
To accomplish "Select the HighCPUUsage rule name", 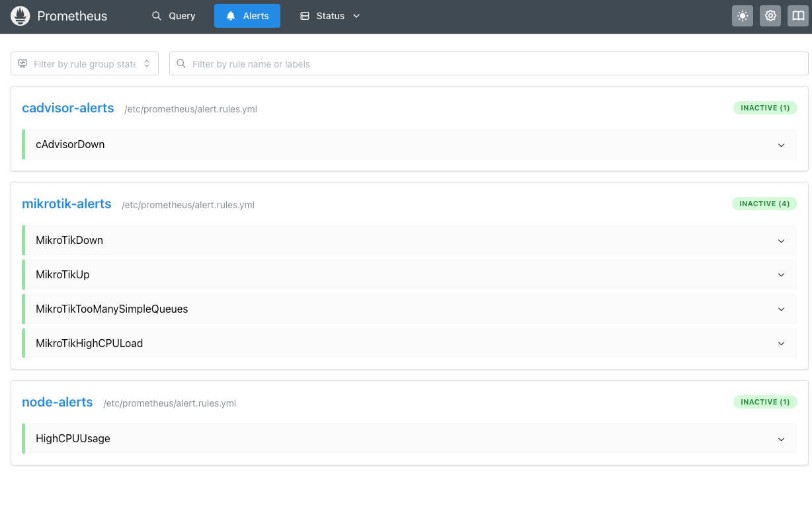I will click(x=73, y=438).
